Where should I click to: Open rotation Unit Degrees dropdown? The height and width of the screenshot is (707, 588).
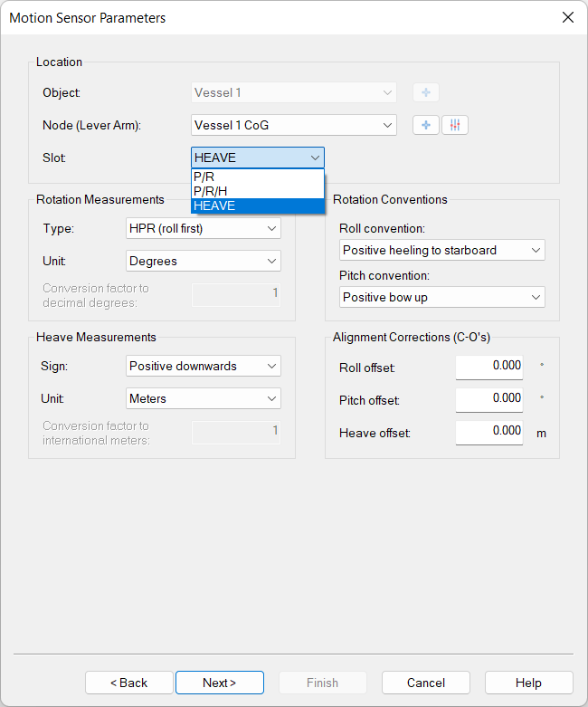pyautogui.click(x=204, y=261)
